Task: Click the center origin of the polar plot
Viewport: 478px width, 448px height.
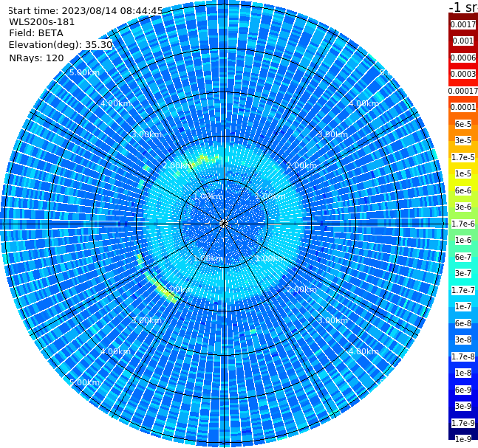Action: (x=224, y=224)
